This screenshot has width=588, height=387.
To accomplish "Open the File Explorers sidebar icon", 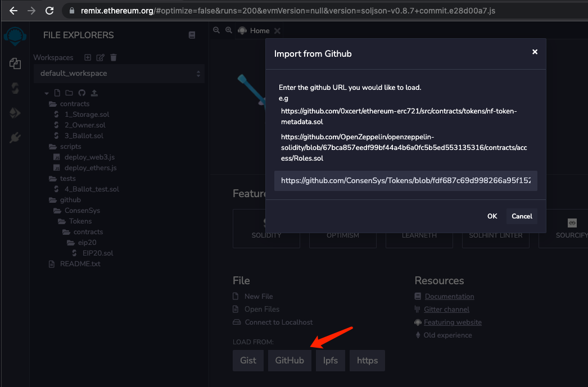I will (15, 63).
